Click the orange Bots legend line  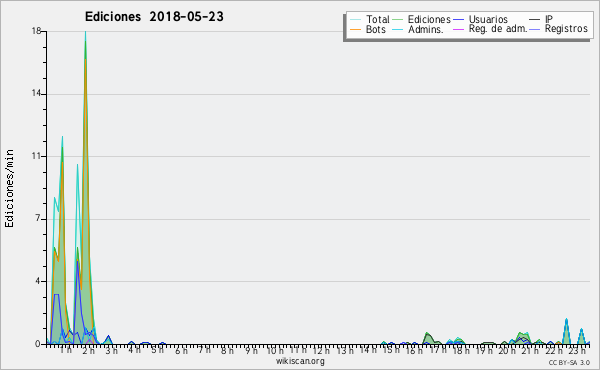tap(355, 29)
